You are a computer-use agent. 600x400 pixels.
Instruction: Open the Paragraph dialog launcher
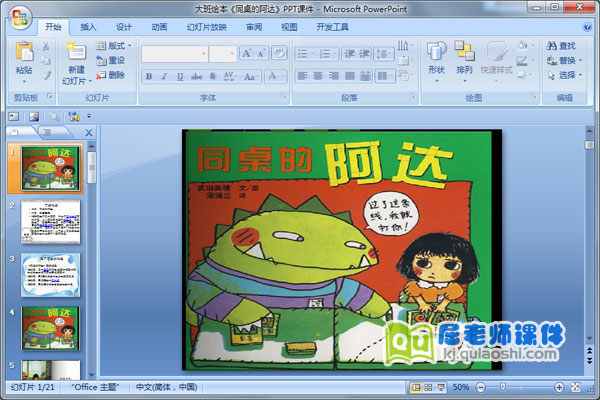click(x=413, y=96)
